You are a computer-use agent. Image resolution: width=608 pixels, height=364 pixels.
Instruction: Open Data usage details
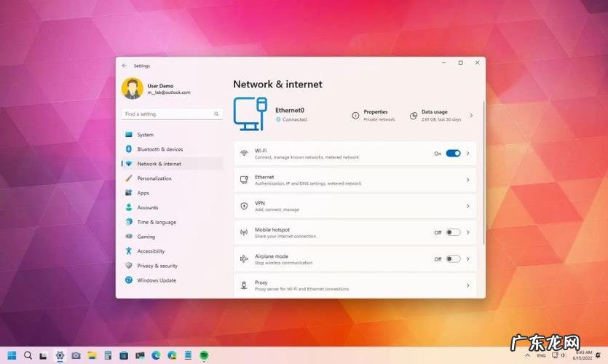pos(441,115)
